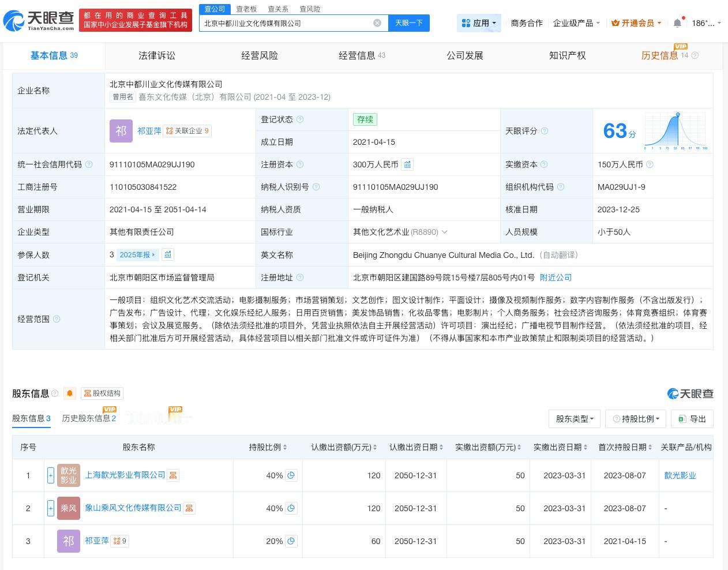
Task: Open the pie chart icon for 象山乘风 40%
Action: point(291,508)
